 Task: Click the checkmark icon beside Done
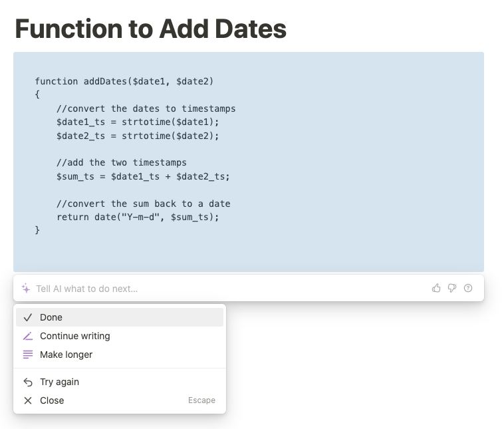28,317
